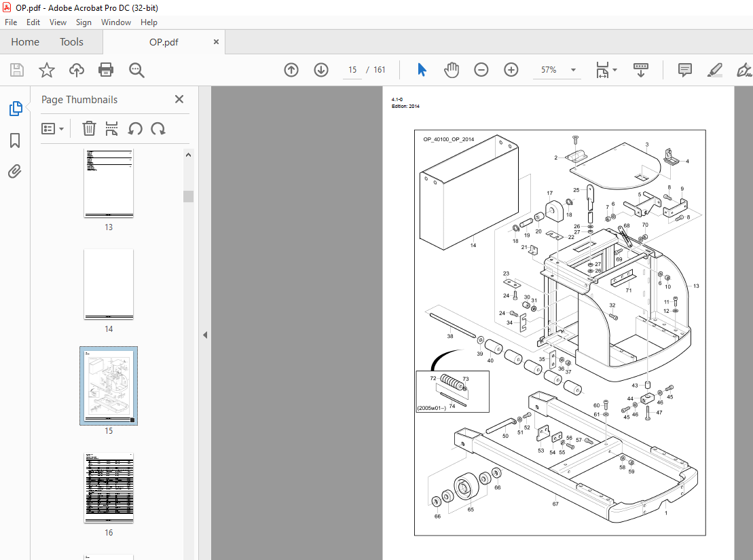This screenshot has height=560, width=753.
Task: Delete selected page with trash icon
Action: tap(89, 129)
